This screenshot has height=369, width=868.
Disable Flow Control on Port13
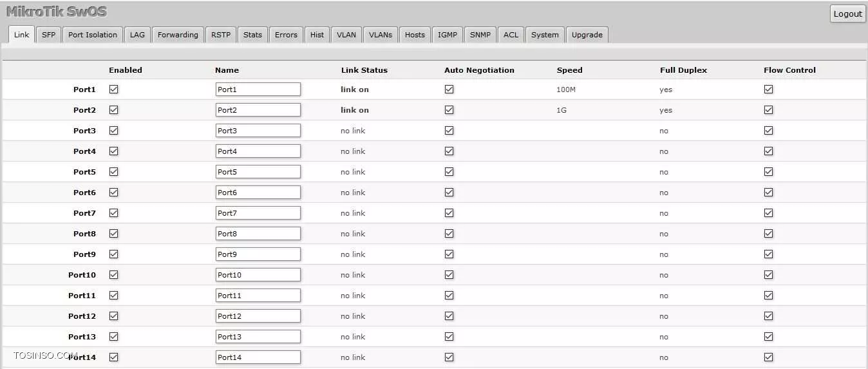coord(768,337)
